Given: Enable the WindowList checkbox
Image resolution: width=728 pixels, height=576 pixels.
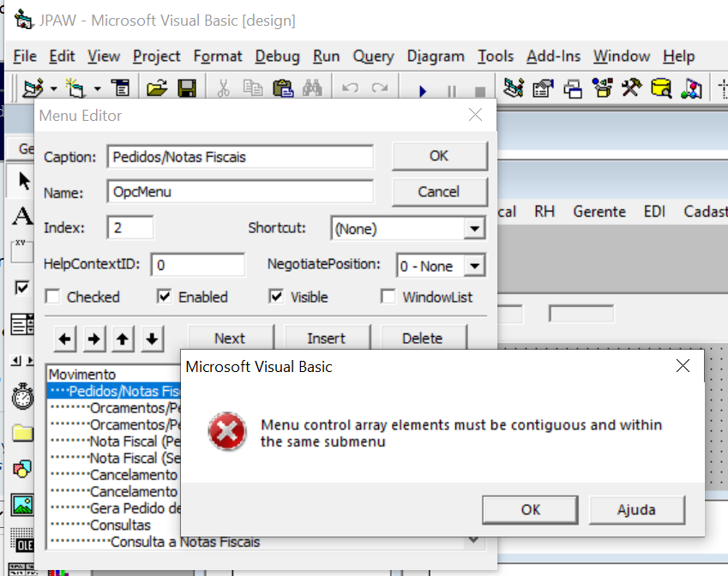Looking at the screenshot, I should 388,297.
